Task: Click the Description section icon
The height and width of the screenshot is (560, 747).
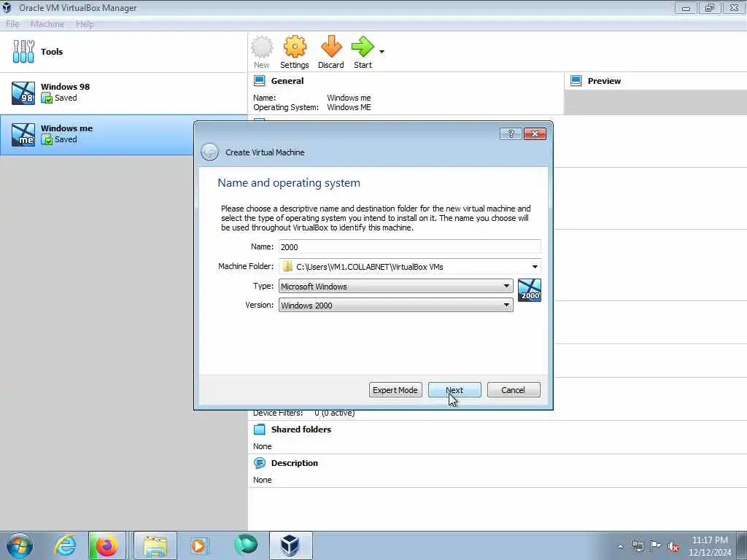Action: click(260, 463)
